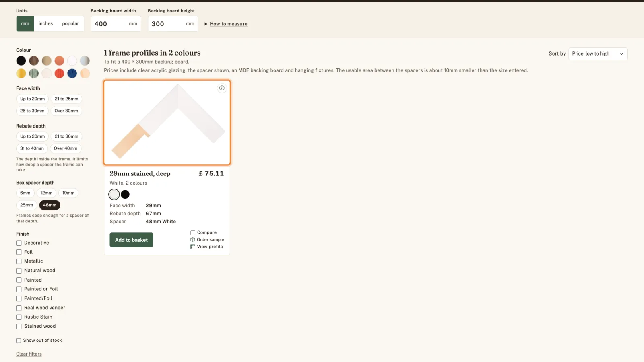The image size is (644, 362).
Task: Filter rebate depth 31 to 40mm
Action: pos(32,148)
